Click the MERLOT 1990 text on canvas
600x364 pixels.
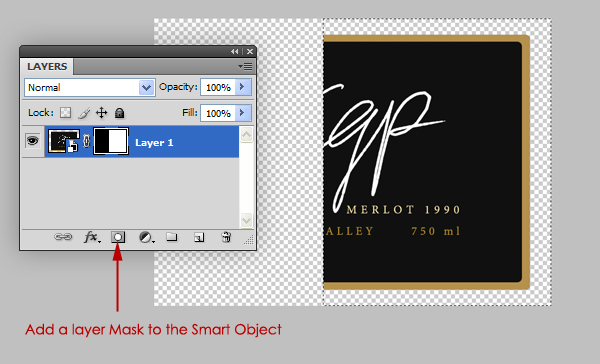click(x=403, y=210)
